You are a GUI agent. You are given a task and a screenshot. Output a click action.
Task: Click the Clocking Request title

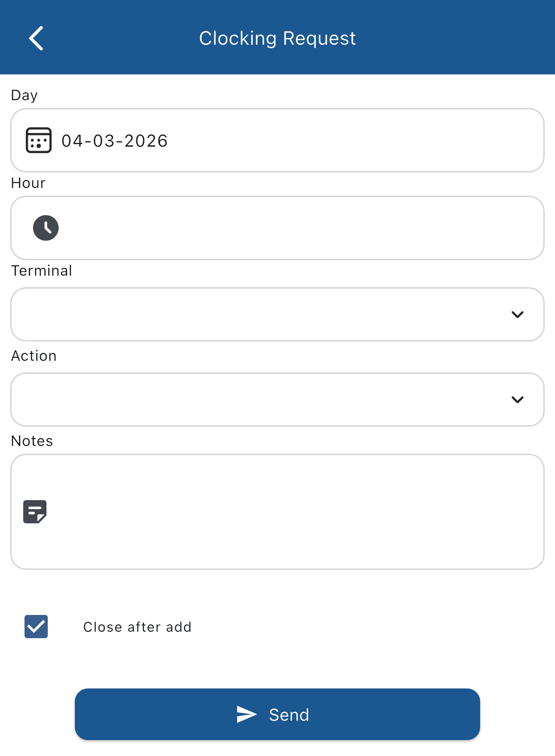point(277,38)
